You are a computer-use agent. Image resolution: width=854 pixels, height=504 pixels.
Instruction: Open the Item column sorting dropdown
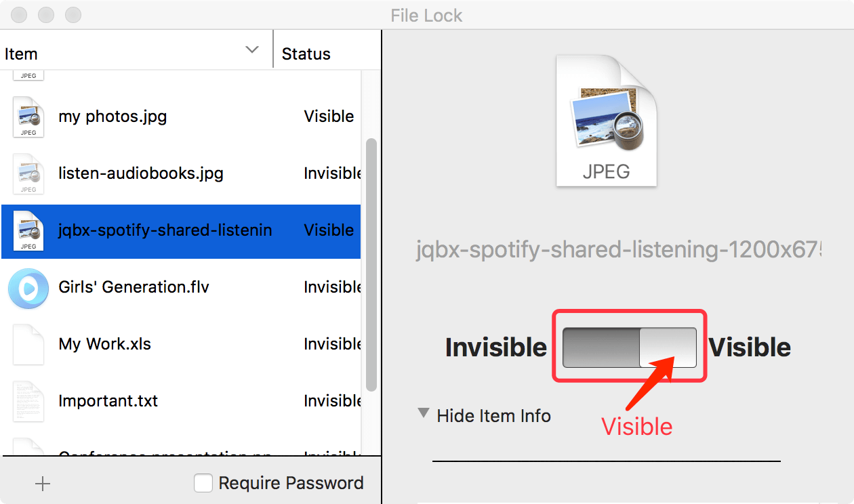(252, 49)
